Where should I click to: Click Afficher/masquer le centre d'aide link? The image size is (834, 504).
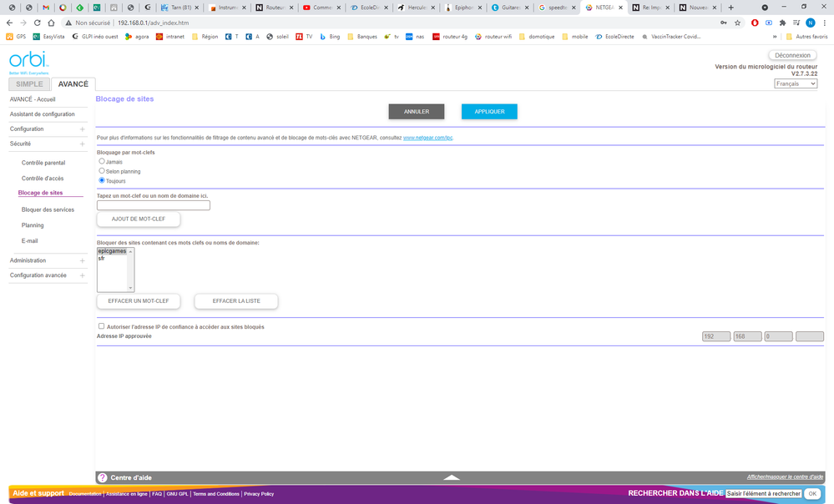pos(785,477)
